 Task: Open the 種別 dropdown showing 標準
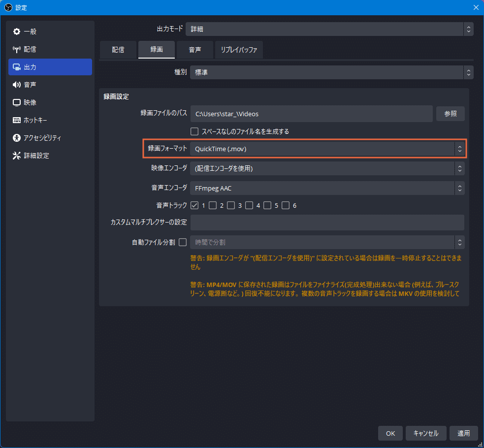pyautogui.click(x=331, y=72)
